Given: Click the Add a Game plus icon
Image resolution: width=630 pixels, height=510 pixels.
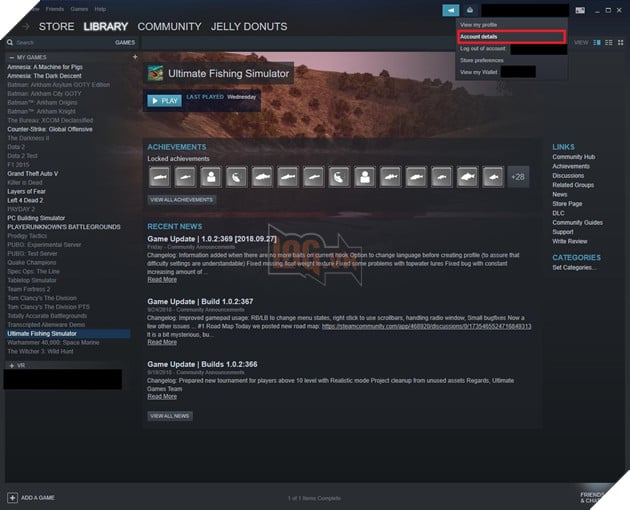Looking at the screenshot, I should (x=12, y=498).
